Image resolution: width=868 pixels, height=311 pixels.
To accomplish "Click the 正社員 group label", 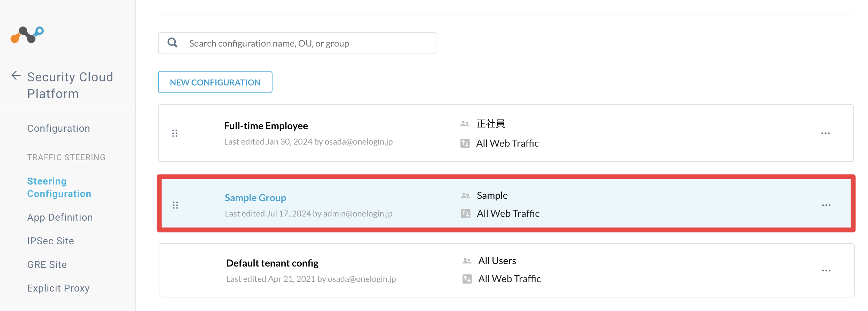I will pyautogui.click(x=491, y=124).
